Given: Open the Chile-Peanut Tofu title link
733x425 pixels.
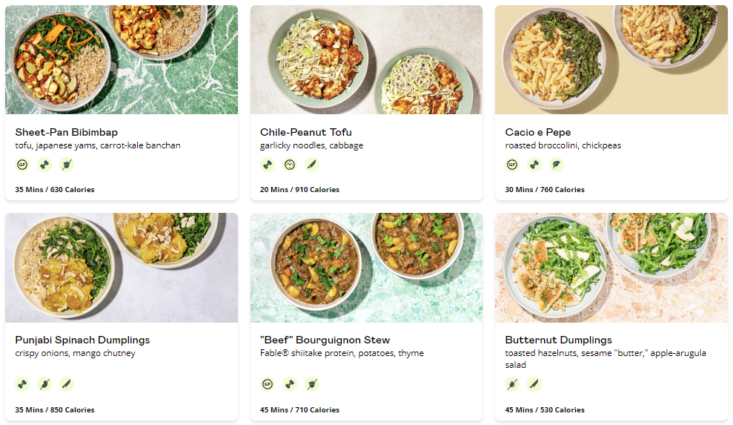Looking at the screenshot, I should click(305, 132).
